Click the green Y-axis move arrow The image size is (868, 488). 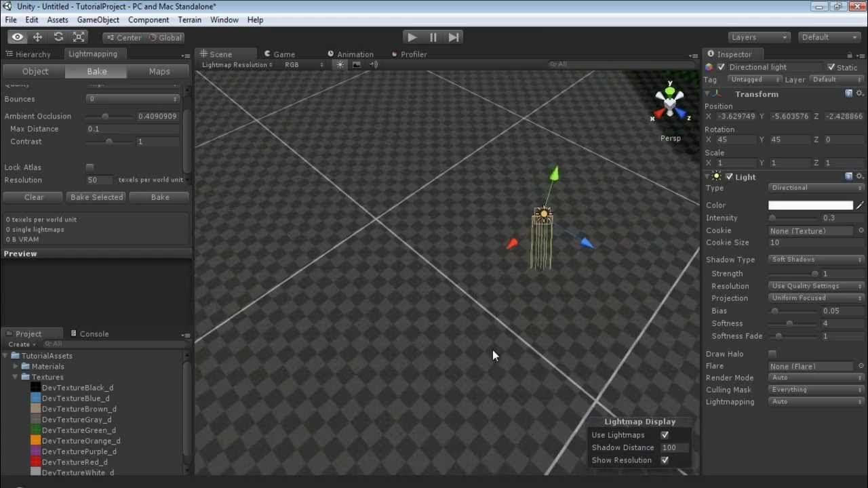coord(555,173)
